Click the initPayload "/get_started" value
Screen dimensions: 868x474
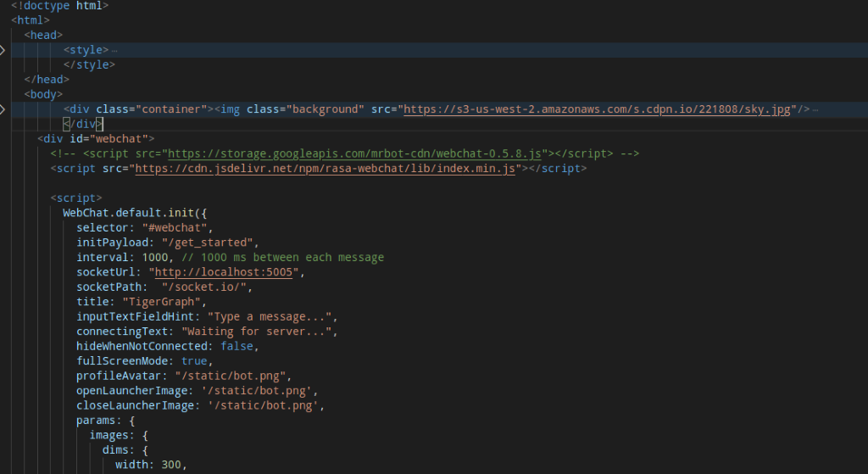point(207,243)
